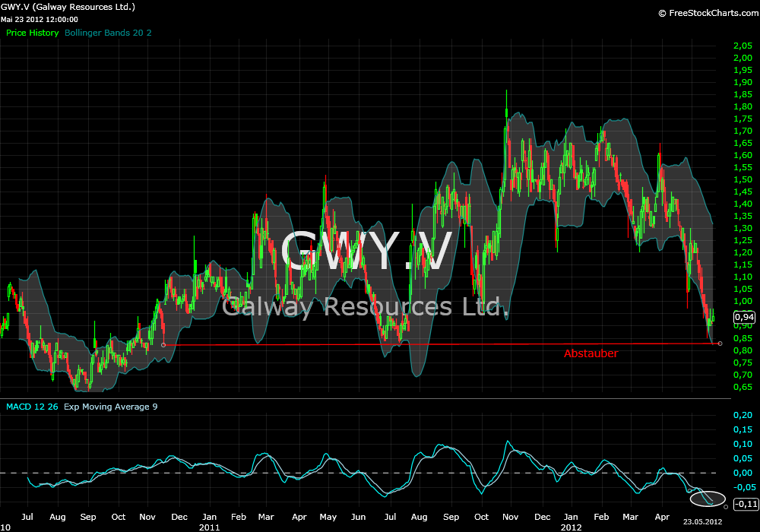Select the Price History indicator label
The width and height of the screenshot is (760, 532).
[x=33, y=33]
